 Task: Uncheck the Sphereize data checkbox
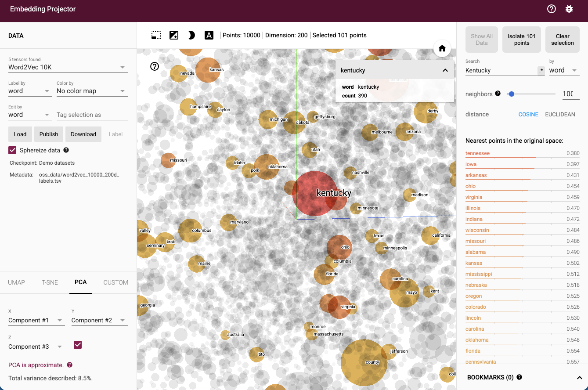pos(13,150)
